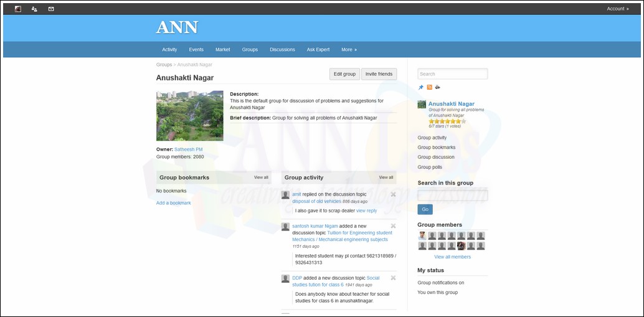The height and width of the screenshot is (317, 644).
Task: Delete DDP's activity item with X icon
Action: pos(393,278)
